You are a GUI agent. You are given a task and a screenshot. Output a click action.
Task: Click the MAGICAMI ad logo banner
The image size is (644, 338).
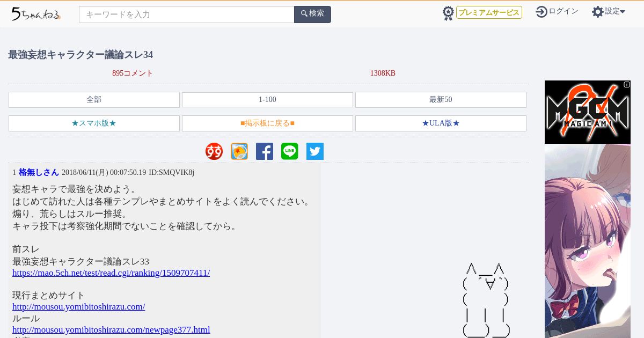[587, 112]
